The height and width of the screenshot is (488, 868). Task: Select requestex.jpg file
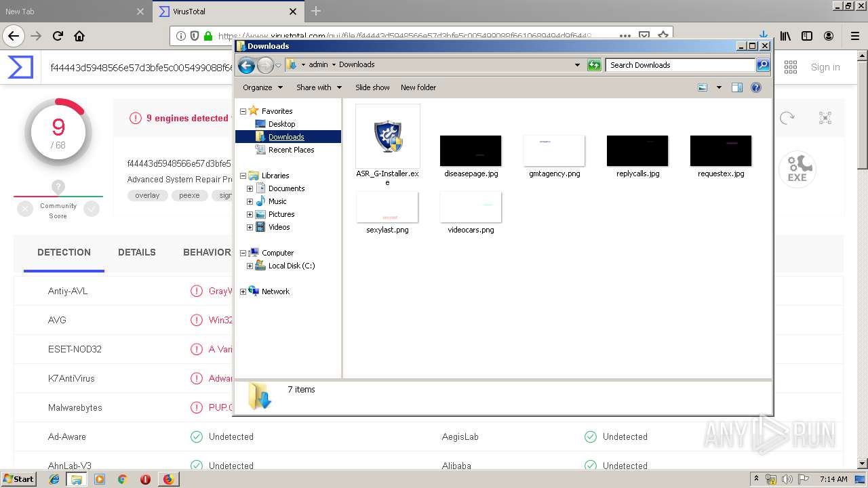(721, 156)
